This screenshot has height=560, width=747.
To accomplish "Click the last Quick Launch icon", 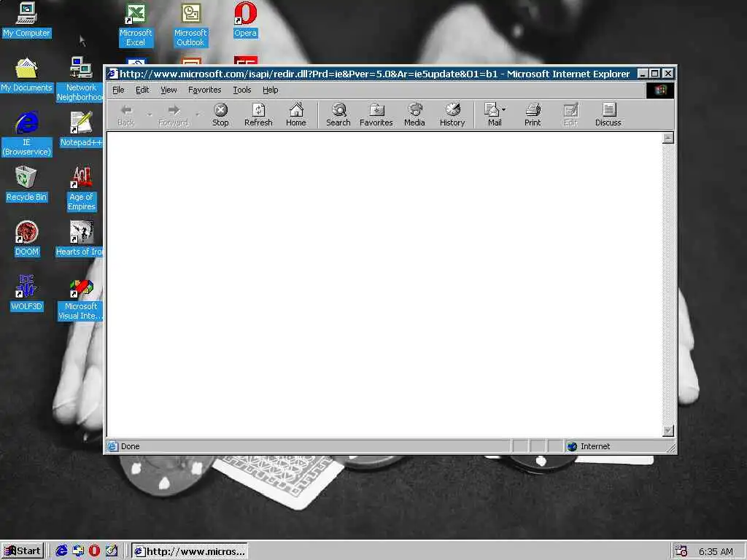I will [112, 551].
